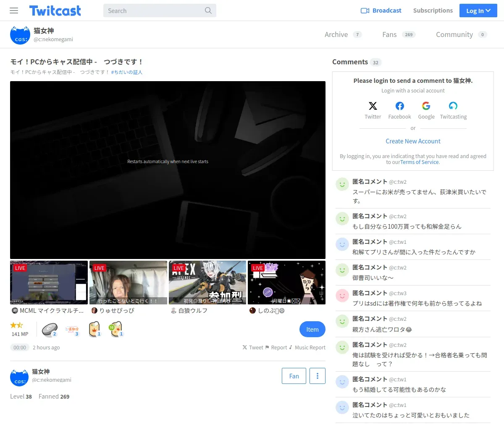504x436 pixels.
Task: Click Create New Account link
Action: click(413, 141)
